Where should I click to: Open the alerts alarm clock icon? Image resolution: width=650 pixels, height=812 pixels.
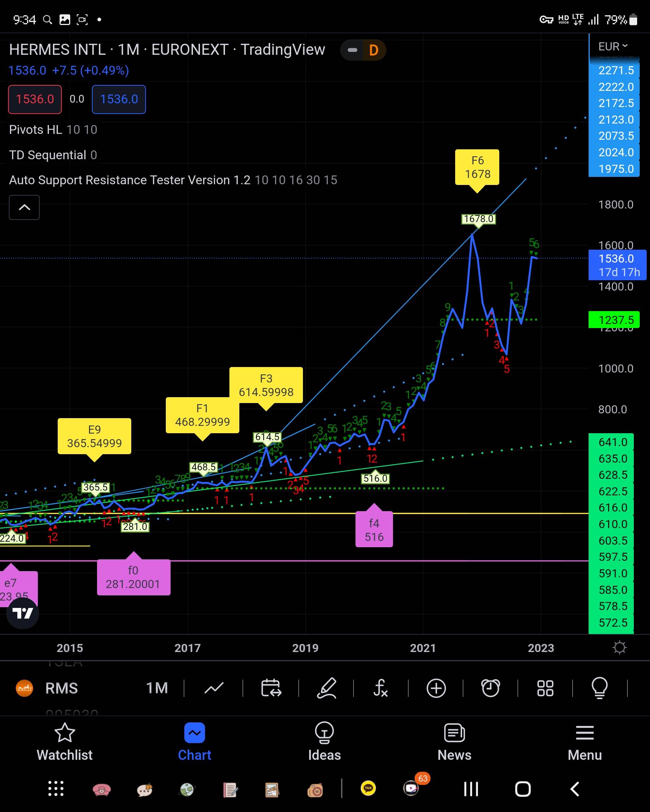click(x=490, y=688)
